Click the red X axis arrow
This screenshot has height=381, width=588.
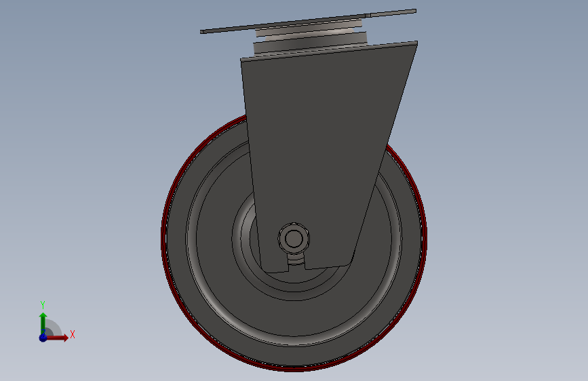tap(57, 338)
